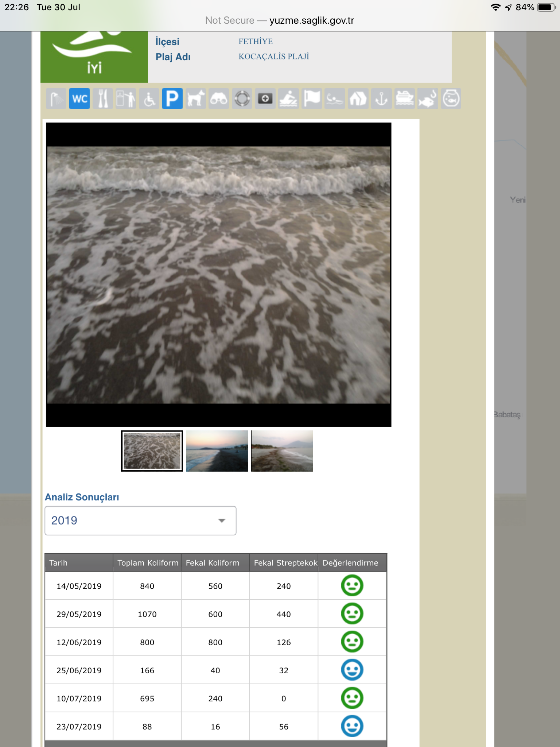The width and height of the screenshot is (560, 747).
Task: Click the restaurant fork and knife icon
Action: tap(103, 98)
